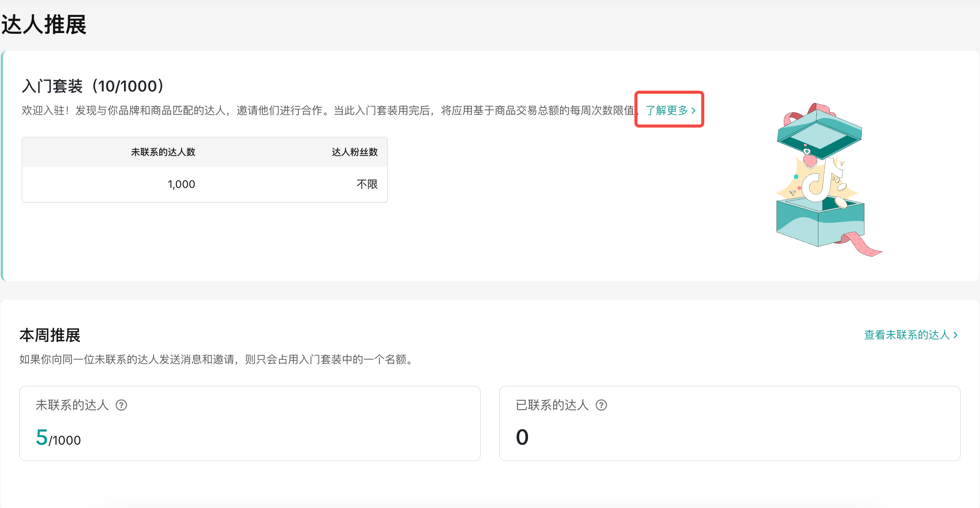Click the 1,000 table cell
Image resolution: width=980 pixels, height=508 pixels.
pos(181,184)
